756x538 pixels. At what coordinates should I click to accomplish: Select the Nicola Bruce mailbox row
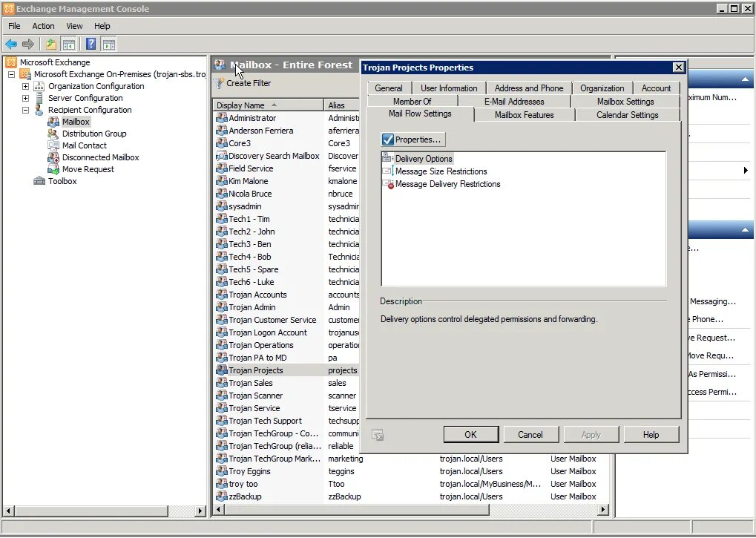coord(287,194)
